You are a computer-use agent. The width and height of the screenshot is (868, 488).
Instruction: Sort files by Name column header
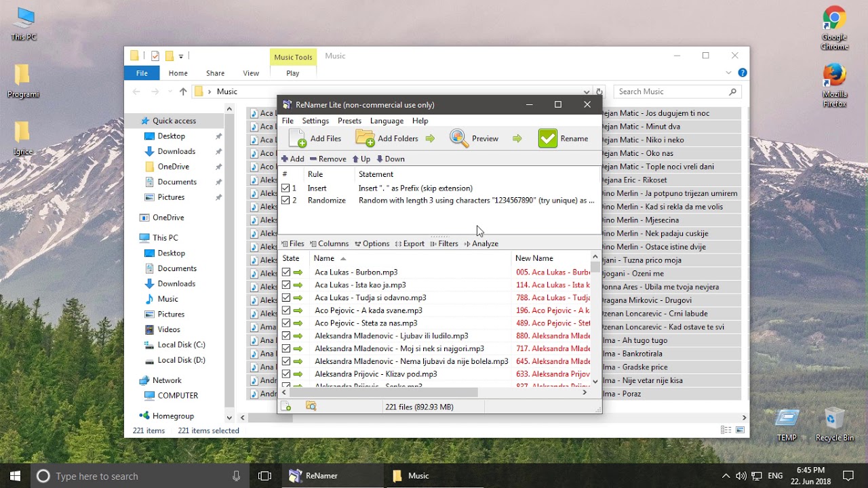tap(411, 258)
